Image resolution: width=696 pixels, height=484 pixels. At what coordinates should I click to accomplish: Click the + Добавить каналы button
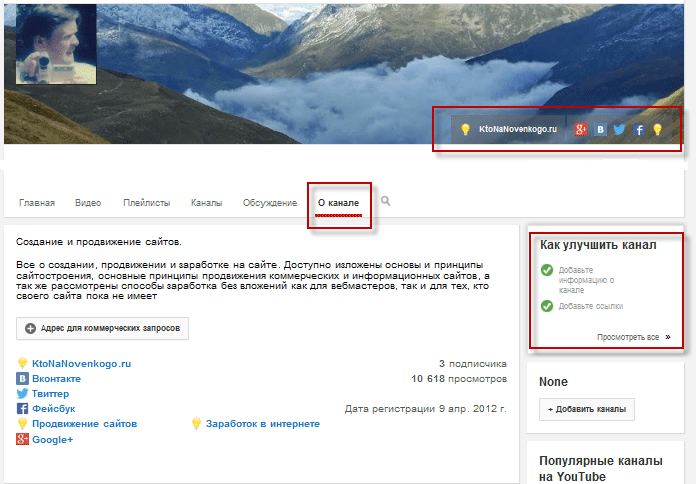587,409
